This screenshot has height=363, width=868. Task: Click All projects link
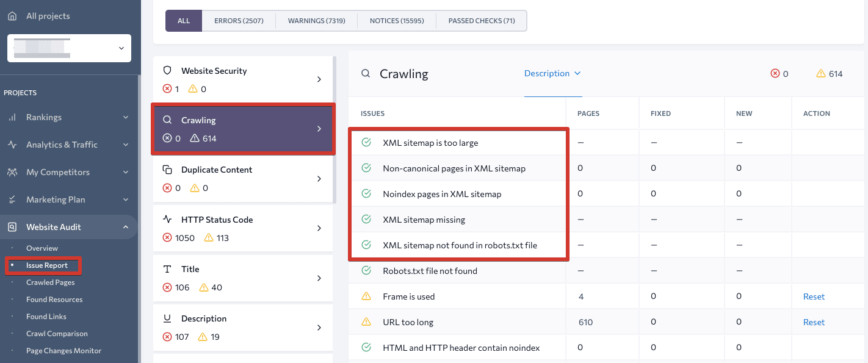pos(48,16)
